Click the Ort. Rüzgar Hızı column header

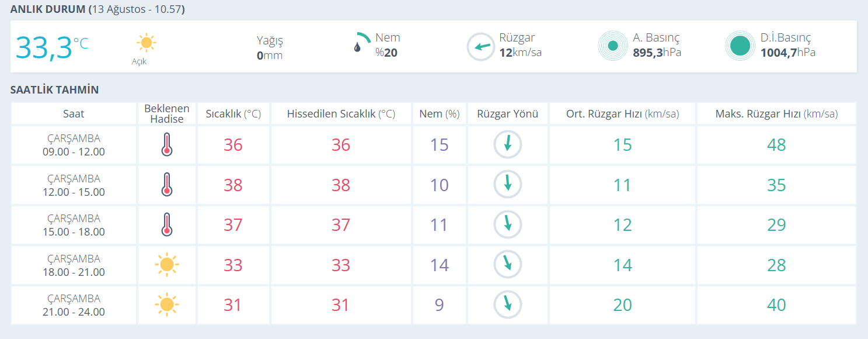pyautogui.click(x=622, y=114)
